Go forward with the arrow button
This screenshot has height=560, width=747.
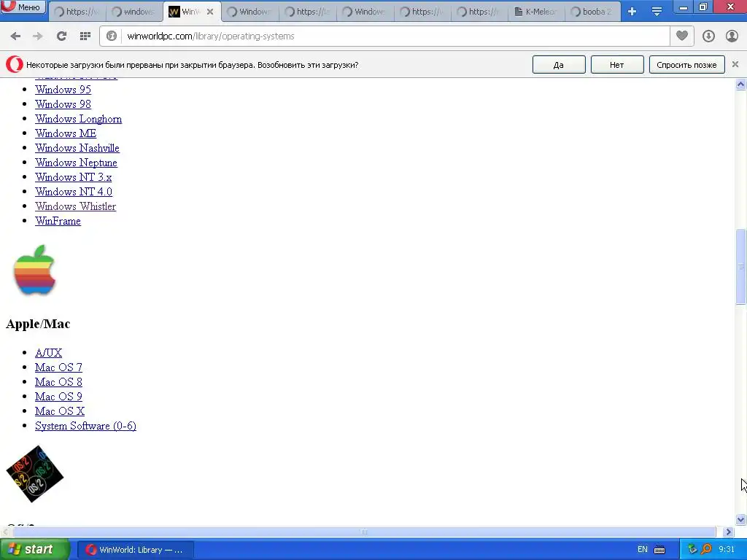(38, 36)
